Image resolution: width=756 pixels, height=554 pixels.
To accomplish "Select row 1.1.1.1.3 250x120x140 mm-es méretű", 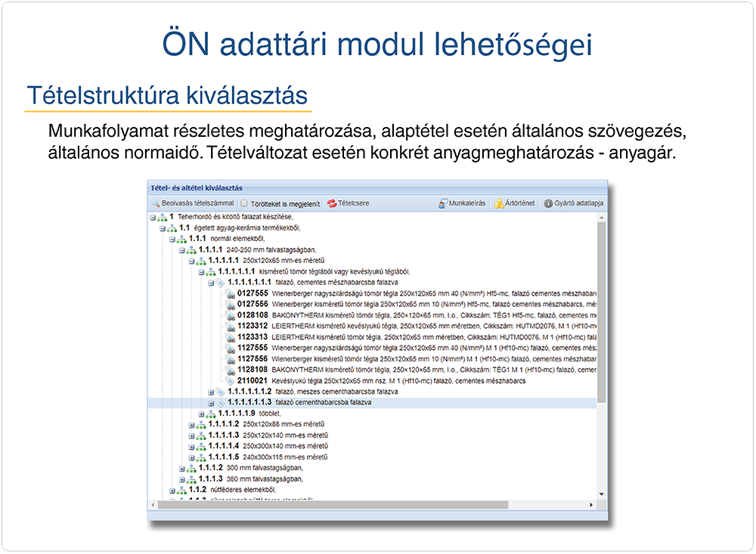I will (x=268, y=435).
